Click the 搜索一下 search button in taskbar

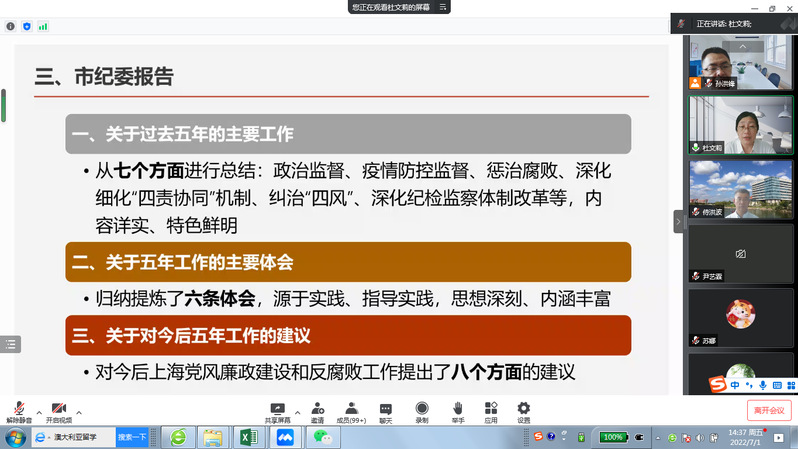132,437
